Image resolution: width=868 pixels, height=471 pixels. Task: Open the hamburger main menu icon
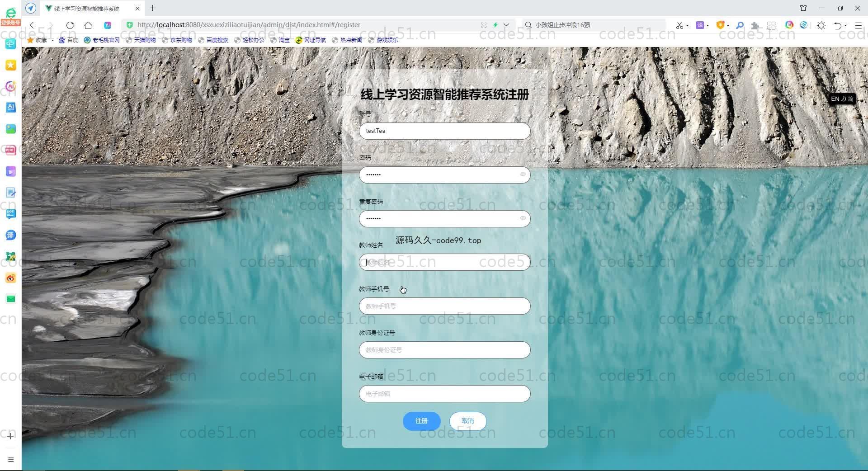coord(859,25)
